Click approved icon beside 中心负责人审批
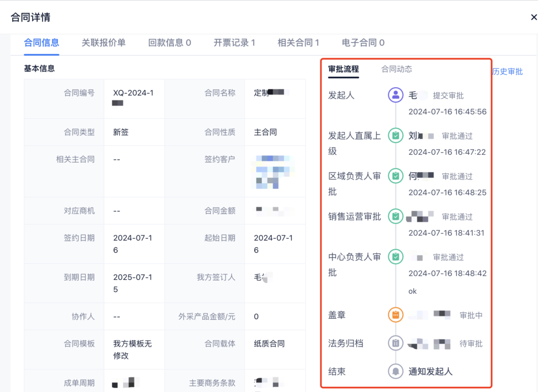 click(x=395, y=257)
